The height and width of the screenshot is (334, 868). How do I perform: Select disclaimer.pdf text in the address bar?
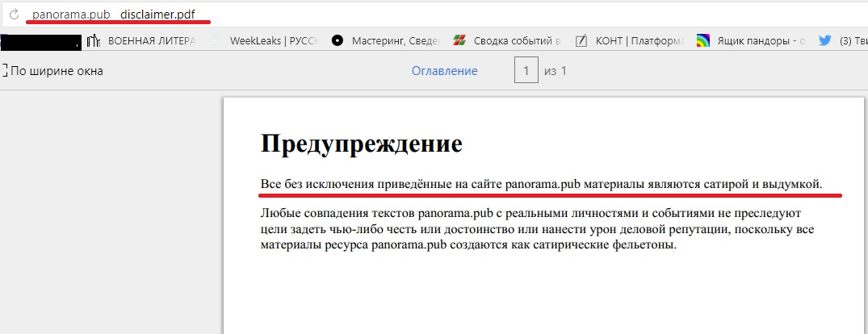coord(157,15)
